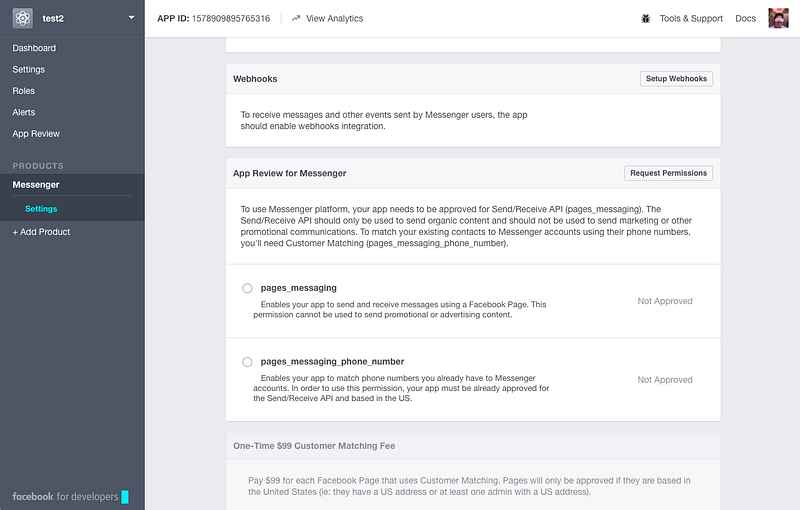Open the Tools & Support menu
Screen dimensions: 800x510
[x=691, y=18]
